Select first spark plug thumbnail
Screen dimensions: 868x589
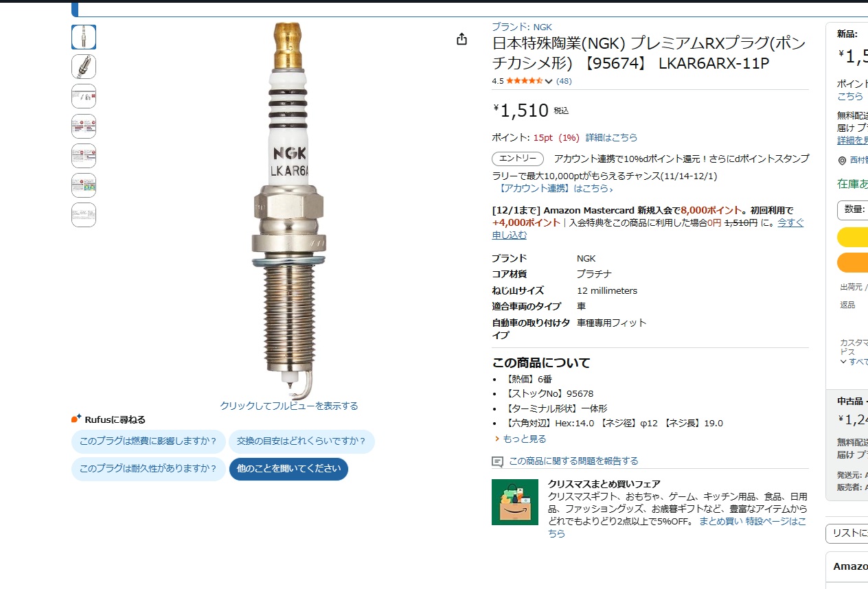84,37
